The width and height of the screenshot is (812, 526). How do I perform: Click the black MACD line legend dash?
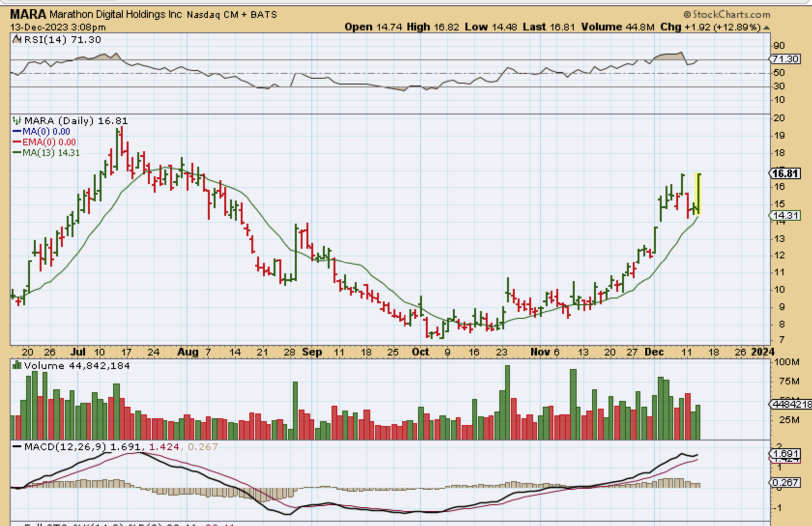point(17,447)
